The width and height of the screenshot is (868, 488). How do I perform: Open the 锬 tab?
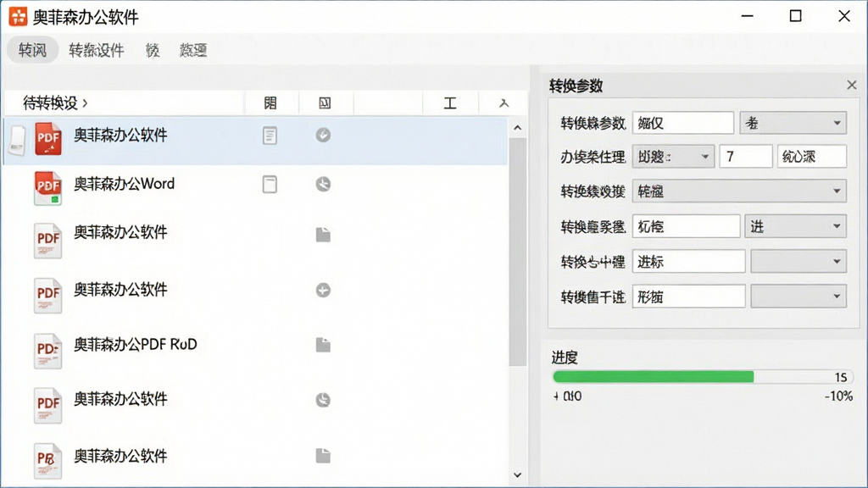tap(153, 50)
